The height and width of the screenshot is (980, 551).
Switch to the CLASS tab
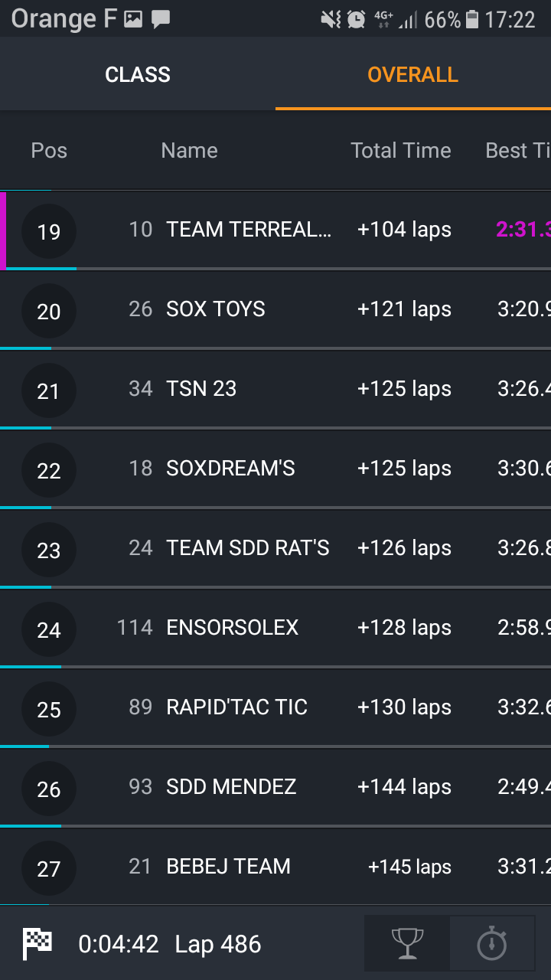pyautogui.click(x=138, y=74)
